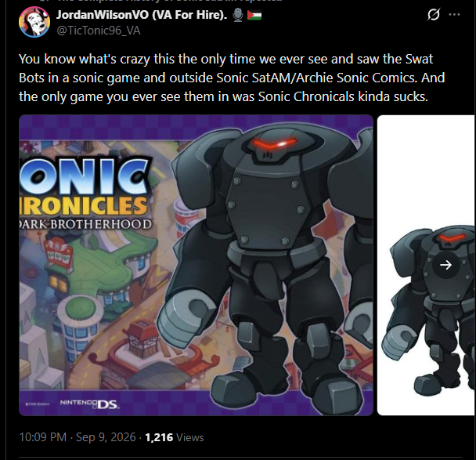Image resolution: width=476 pixels, height=460 pixels.
Task: Click the microphone emoji beside the display name
Action: 238,15
